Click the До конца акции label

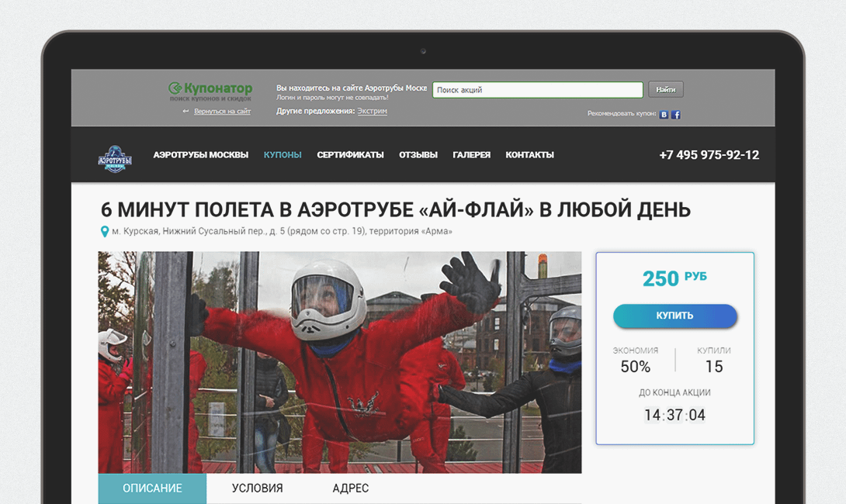point(674,392)
